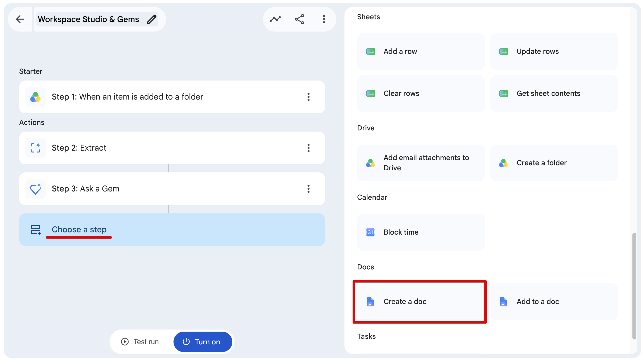
Task: Open Step 1 more options menu
Action: (x=309, y=97)
